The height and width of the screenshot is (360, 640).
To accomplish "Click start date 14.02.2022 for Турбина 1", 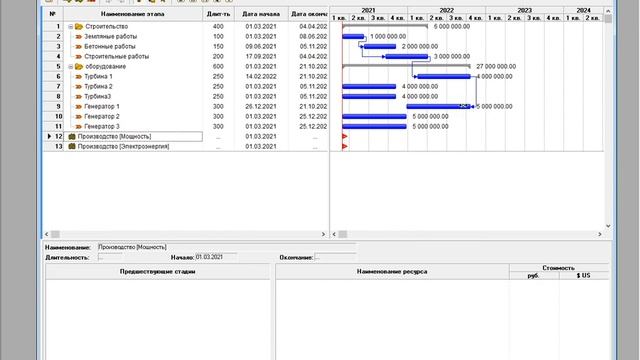I will coord(261,76).
